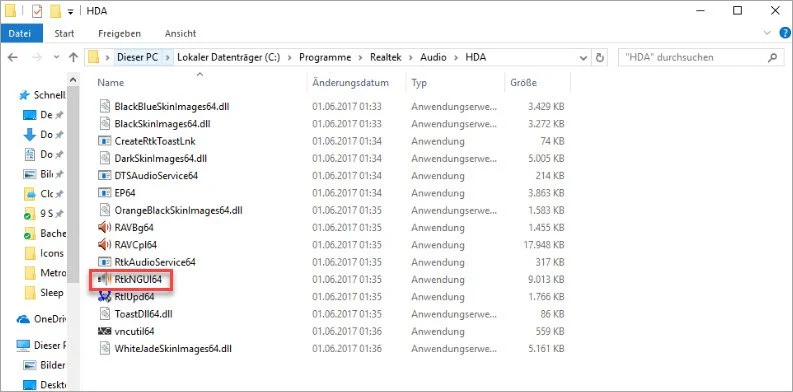Click the navigation pane scrollbar up arrow

pyautogui.click(x=74, y=80)
